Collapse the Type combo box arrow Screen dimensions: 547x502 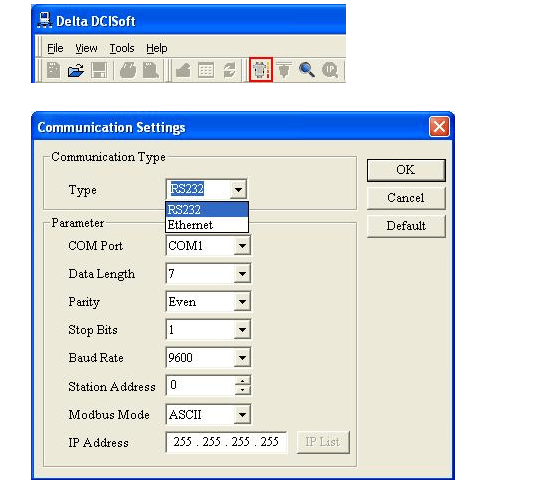click(238, 189)
